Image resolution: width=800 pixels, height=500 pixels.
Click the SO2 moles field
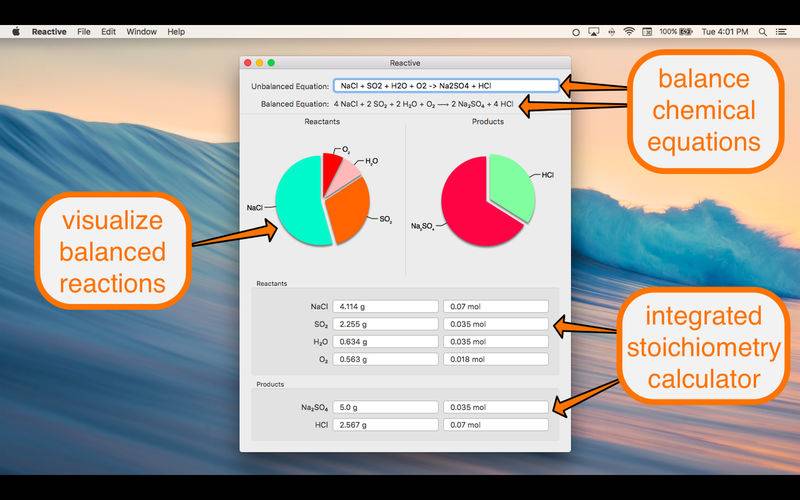[x=495, y=324]
